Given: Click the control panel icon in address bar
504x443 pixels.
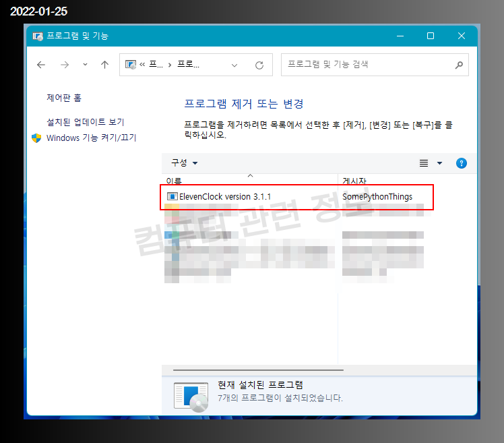Looking at the screenshot, I should point(131,65).
